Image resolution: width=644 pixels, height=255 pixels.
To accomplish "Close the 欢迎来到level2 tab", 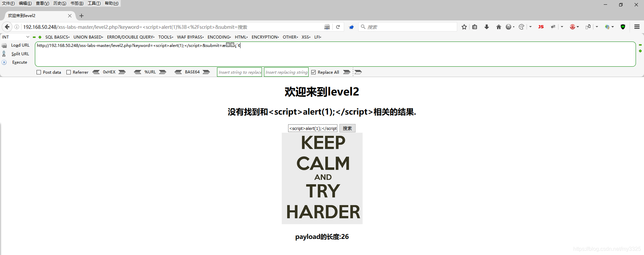I will click(70, 16).
